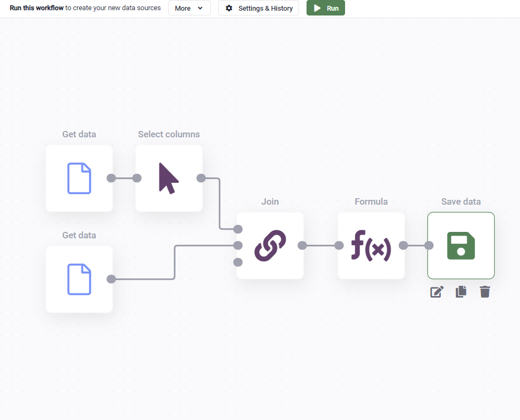This screenshot has height=420, width=520.
Task: Run the workflow
Action: click(325, 8)
